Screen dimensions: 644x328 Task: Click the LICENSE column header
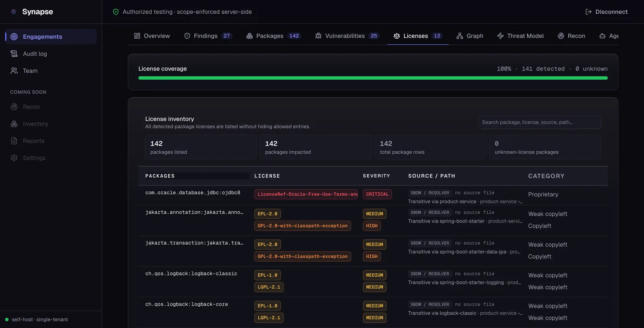pos(267,176)
